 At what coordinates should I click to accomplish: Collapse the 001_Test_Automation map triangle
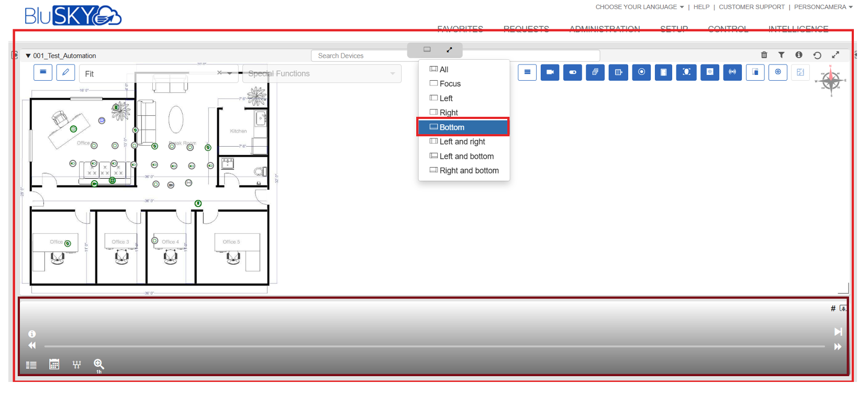coord(28,56)
